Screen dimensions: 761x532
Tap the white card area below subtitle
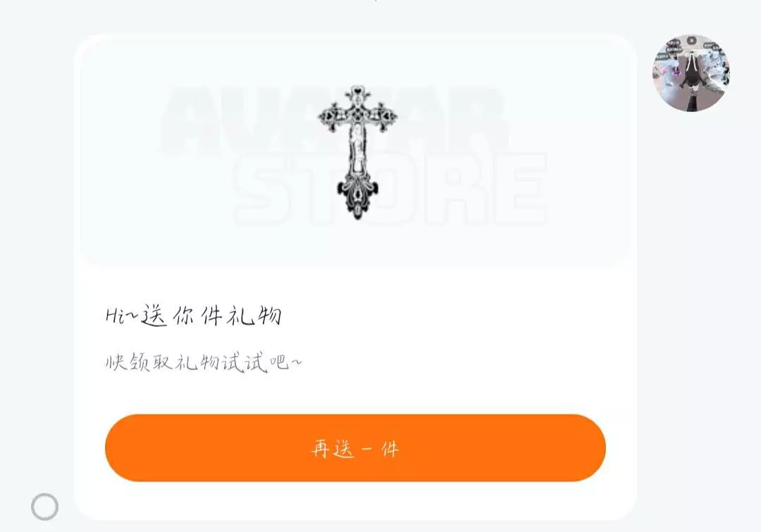click(x=355, y=393)
